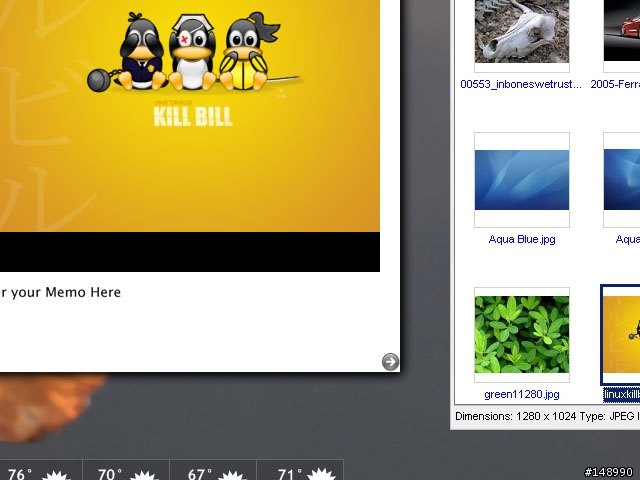Screen dimensions: 640x480
Task: Select the green leaves thumbnail
Action: point(522,334)
